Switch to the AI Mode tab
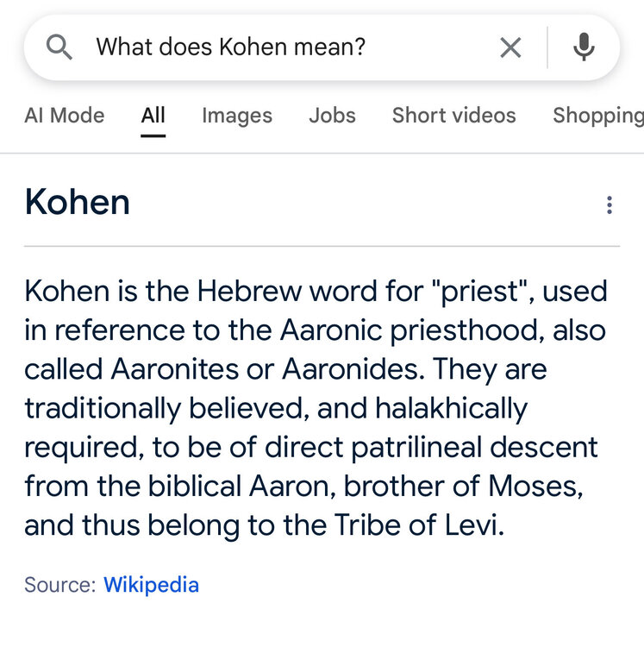The width and height of the screenshot is (644, 647). click(65, 116)
